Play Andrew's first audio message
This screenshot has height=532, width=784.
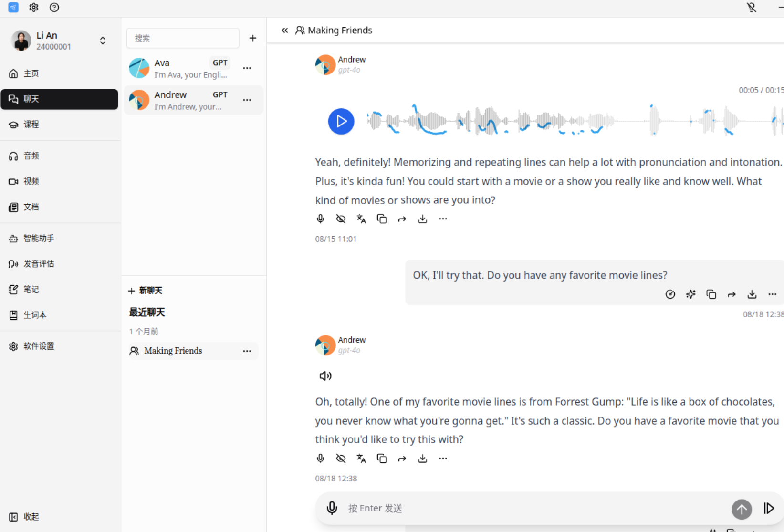point(341,121)
